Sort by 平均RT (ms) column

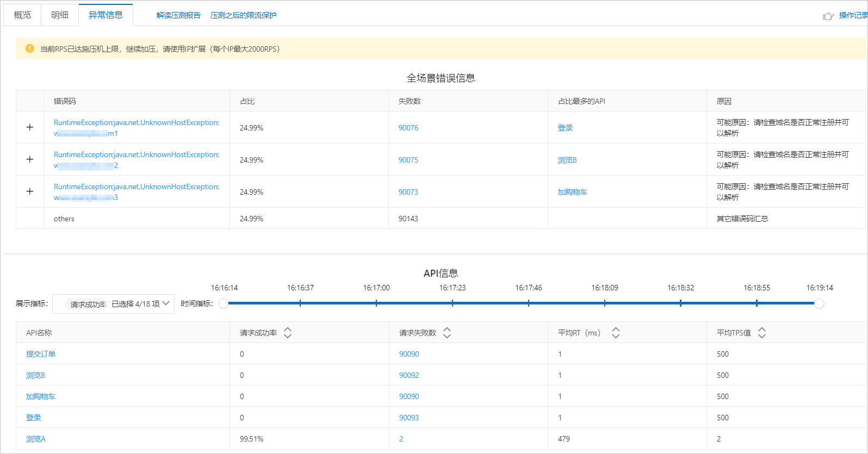pyautogui.click(x=616, y=333)
